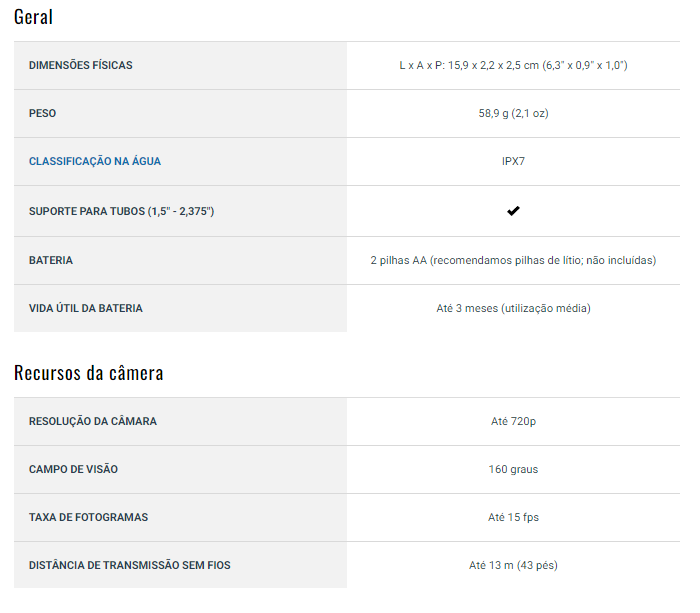Select the Vida útil da bateria label

tap(85, 308)
